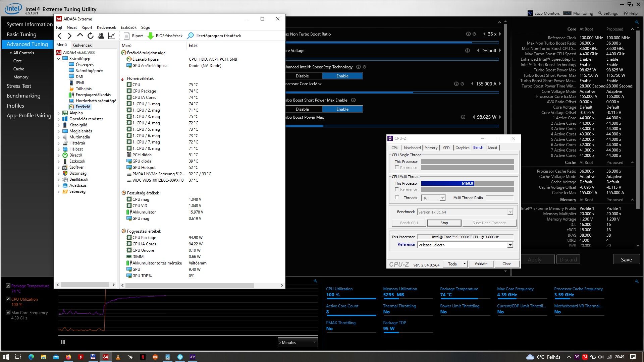Open Task View on taskbar
644x362 pixels.
18,357
